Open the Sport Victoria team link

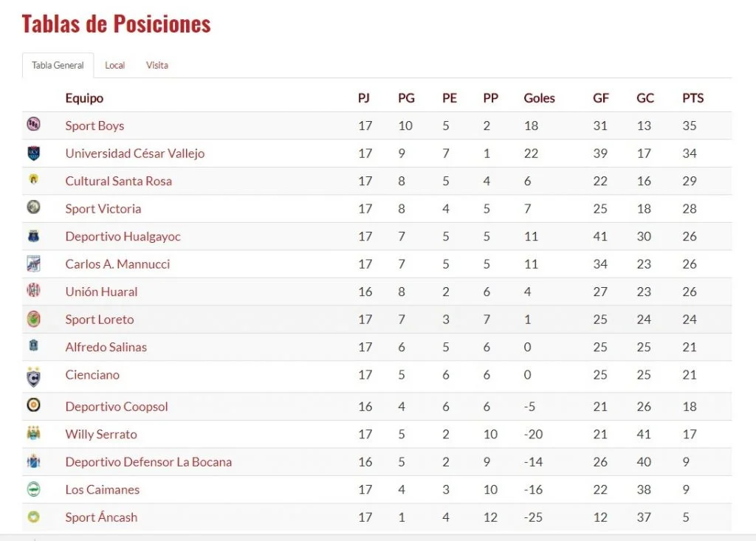103,209
